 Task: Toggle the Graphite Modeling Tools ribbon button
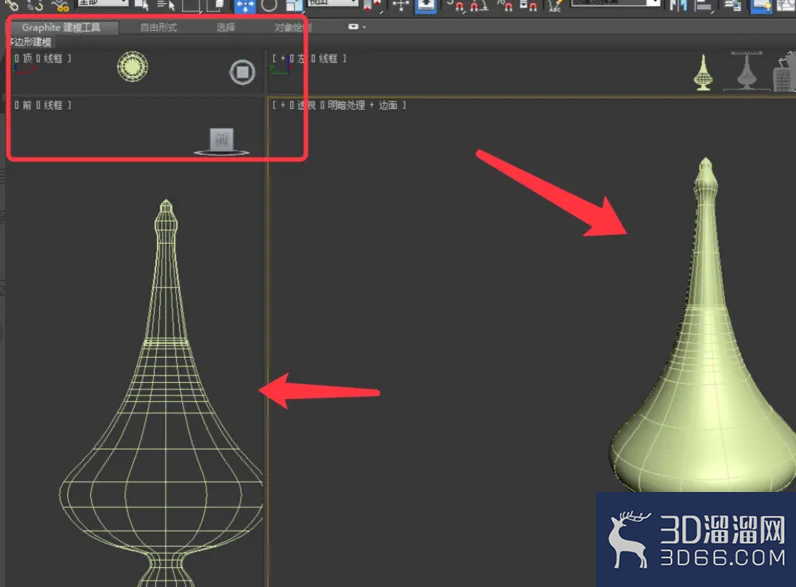(761, 6)
